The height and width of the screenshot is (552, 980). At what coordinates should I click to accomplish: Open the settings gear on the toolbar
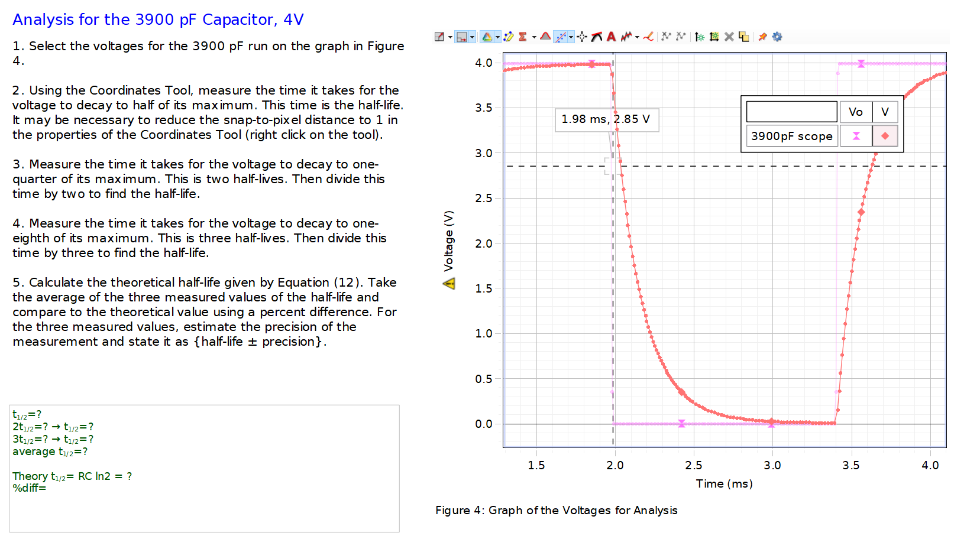click(777, 37)
